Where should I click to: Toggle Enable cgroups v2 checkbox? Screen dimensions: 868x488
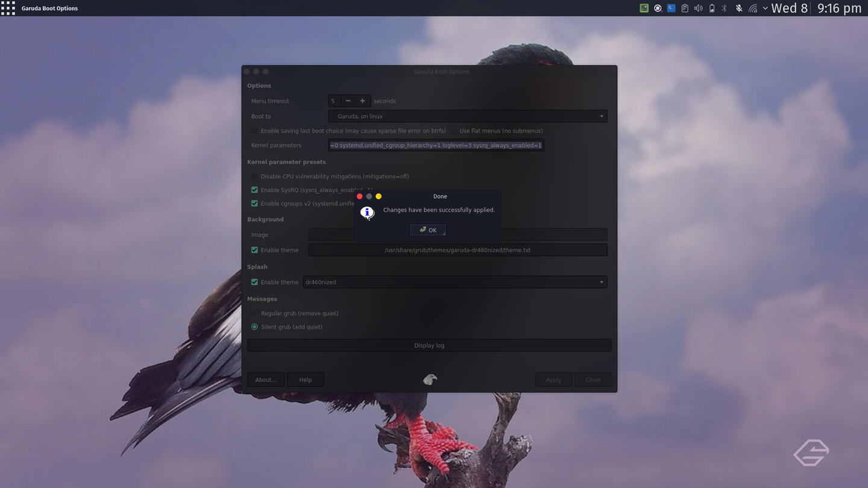pos(254,204)
